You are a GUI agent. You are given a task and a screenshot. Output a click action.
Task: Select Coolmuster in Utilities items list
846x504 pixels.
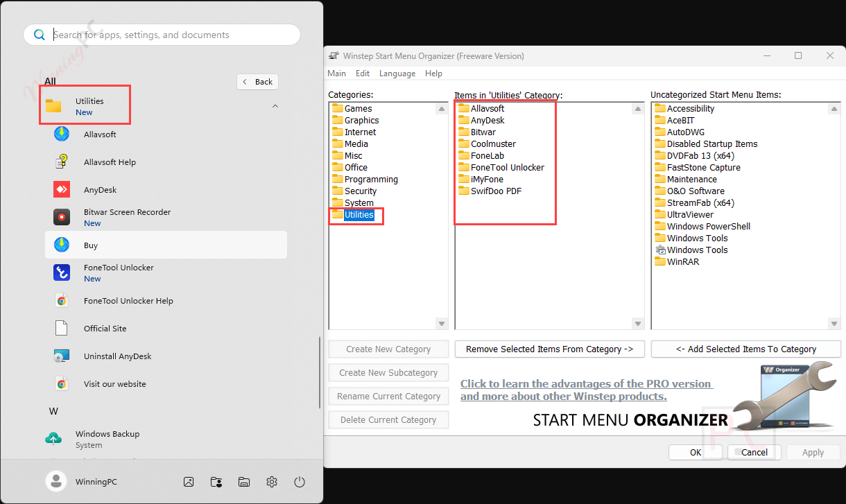487,144
